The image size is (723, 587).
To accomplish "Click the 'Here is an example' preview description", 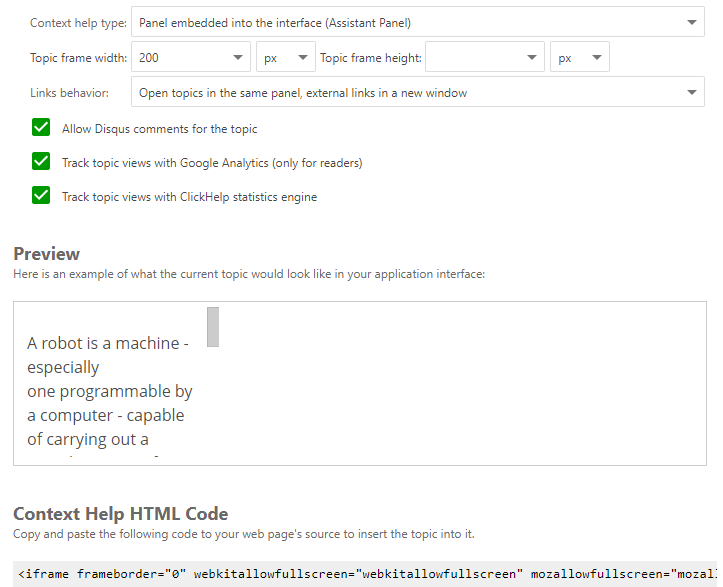I will tap(249, 274).
